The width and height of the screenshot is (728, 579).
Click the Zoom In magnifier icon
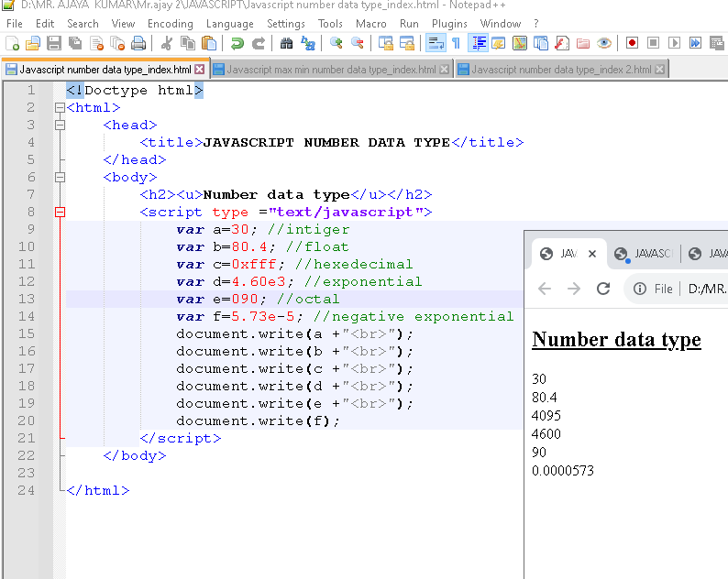[336, 43]
